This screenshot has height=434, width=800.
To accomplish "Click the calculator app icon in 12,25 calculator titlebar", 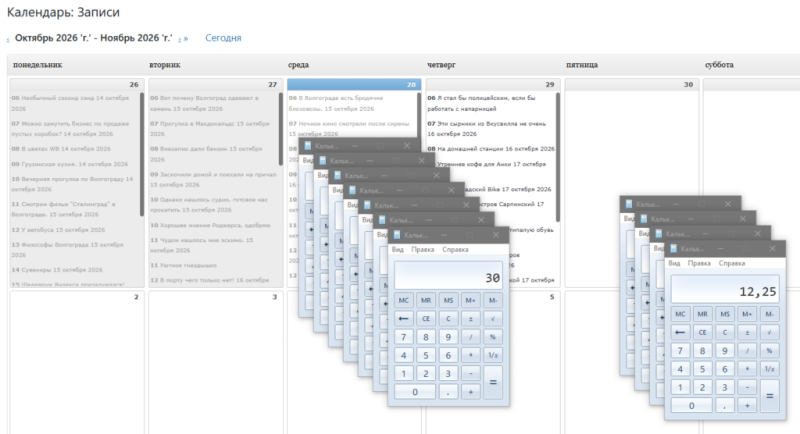I will [673, 249].
